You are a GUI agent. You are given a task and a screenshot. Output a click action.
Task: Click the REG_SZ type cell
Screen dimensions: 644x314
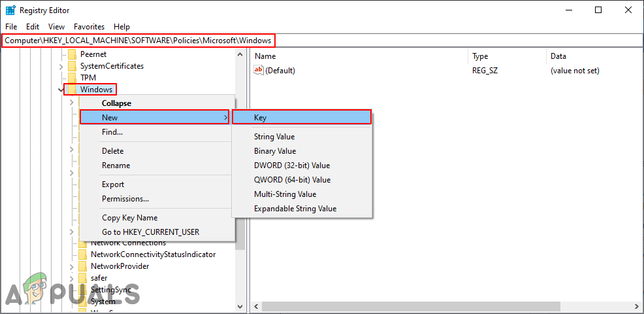485,71
